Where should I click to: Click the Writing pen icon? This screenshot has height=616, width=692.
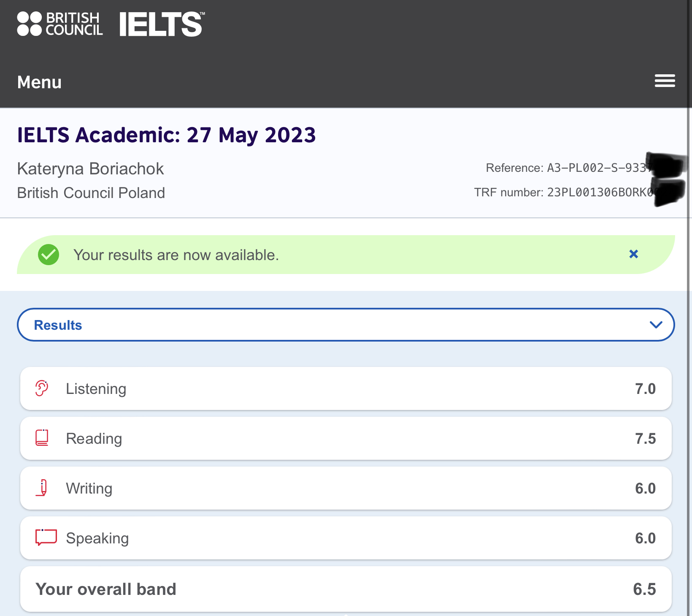pyautogui.click(x=42, y=488)
